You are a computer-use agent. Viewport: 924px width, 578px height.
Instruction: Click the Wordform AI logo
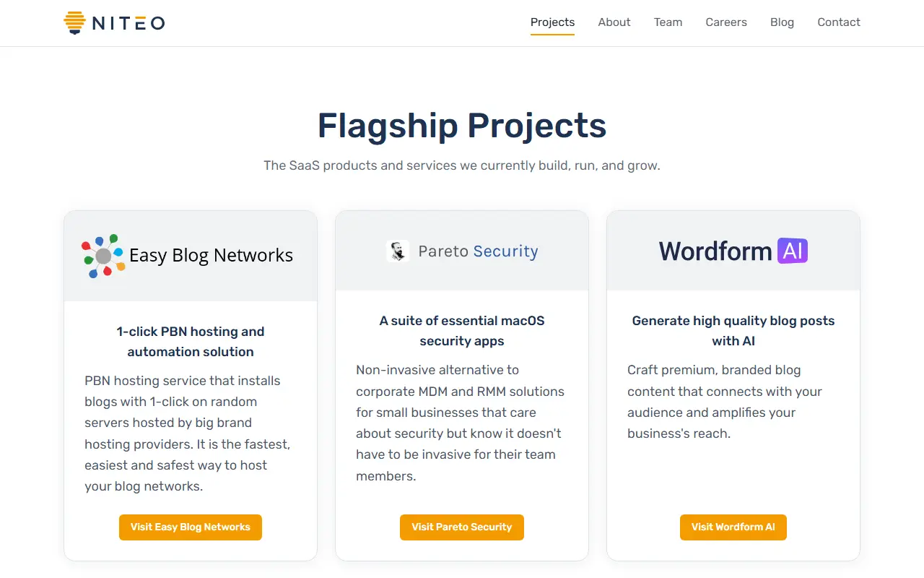tap(733, 251)
